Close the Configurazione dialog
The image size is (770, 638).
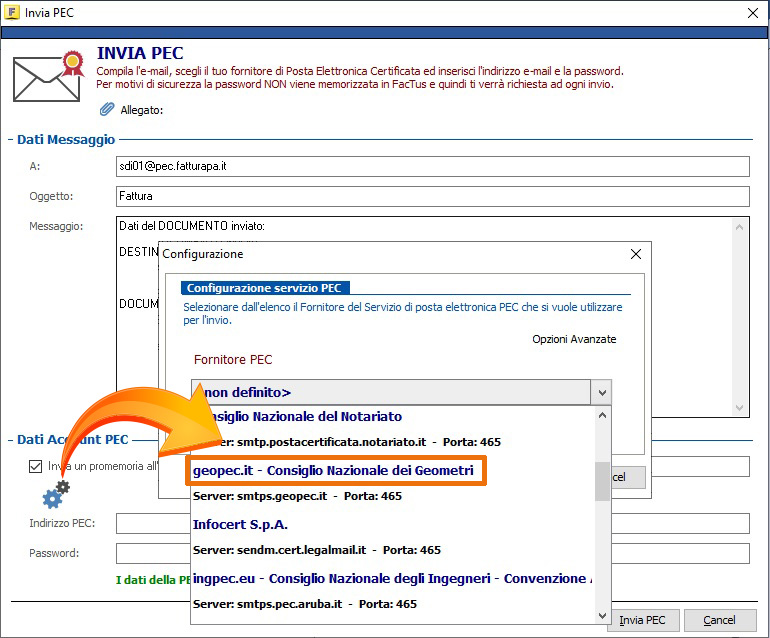635,254
